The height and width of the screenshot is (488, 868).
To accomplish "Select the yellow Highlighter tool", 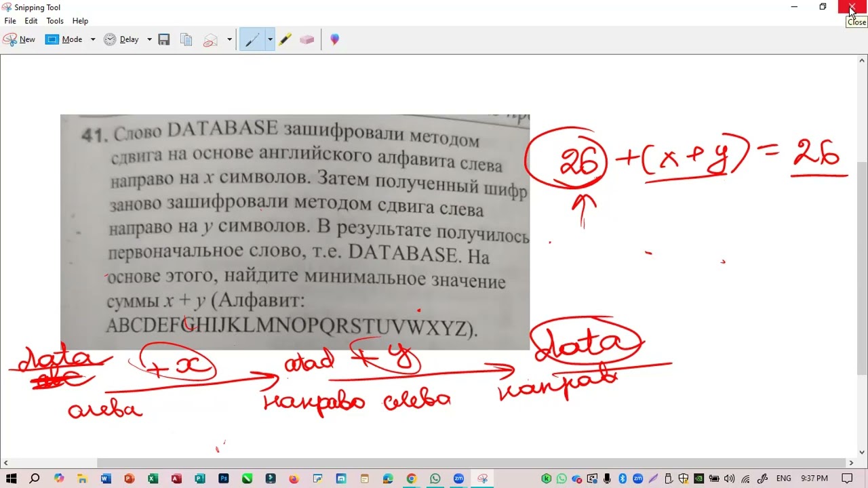I will [285, 39].
